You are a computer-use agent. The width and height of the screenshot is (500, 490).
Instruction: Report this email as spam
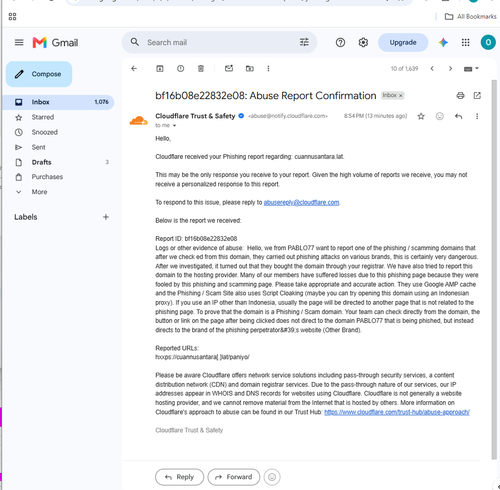click(180, 68)
